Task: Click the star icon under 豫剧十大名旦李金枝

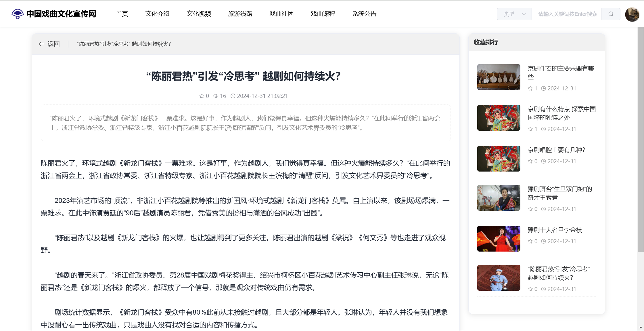Action: click(530, 241)
